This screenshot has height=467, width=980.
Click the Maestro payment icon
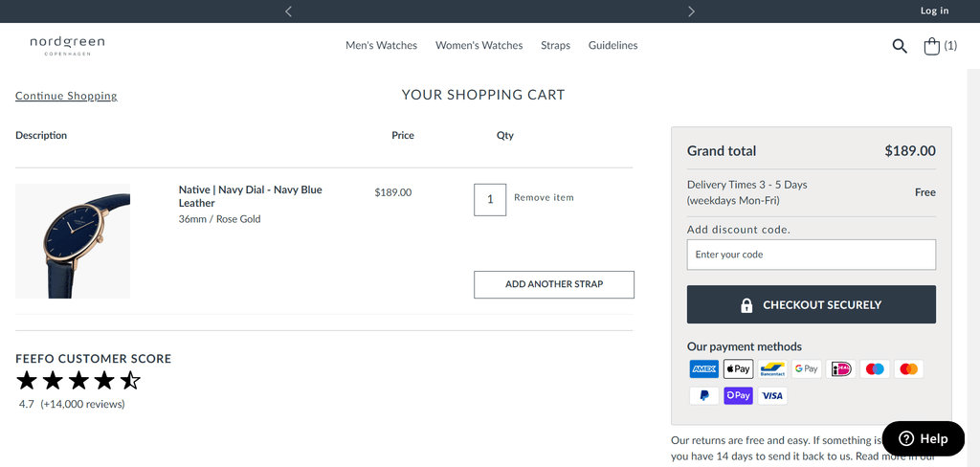(875, 369)
